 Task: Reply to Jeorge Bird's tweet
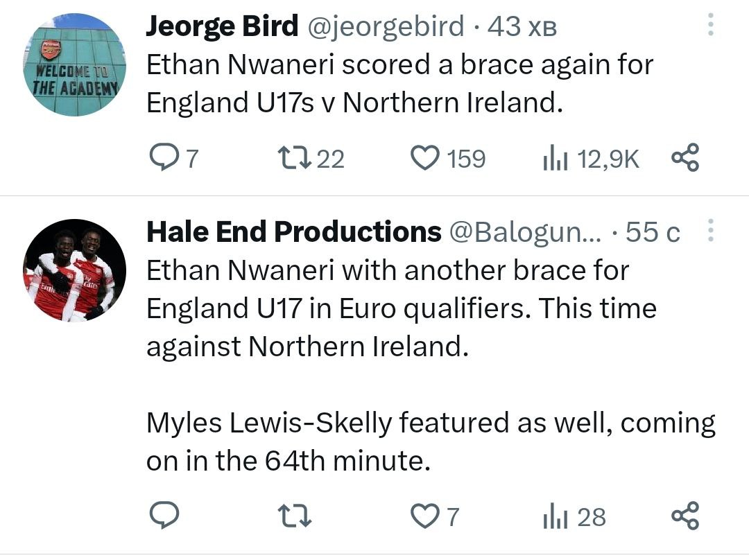point(165,159)
